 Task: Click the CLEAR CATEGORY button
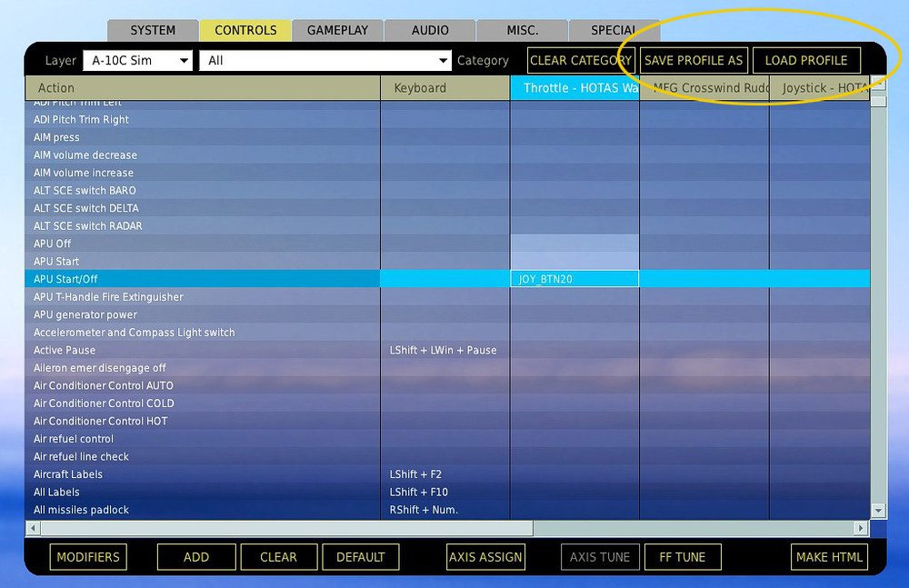tap(581, 60)
